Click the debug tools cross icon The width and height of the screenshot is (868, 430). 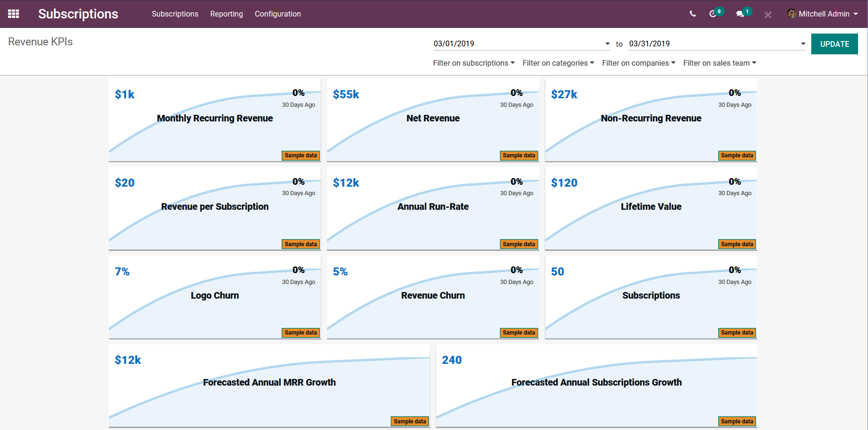pyautogui.click(x=768, y=15)
